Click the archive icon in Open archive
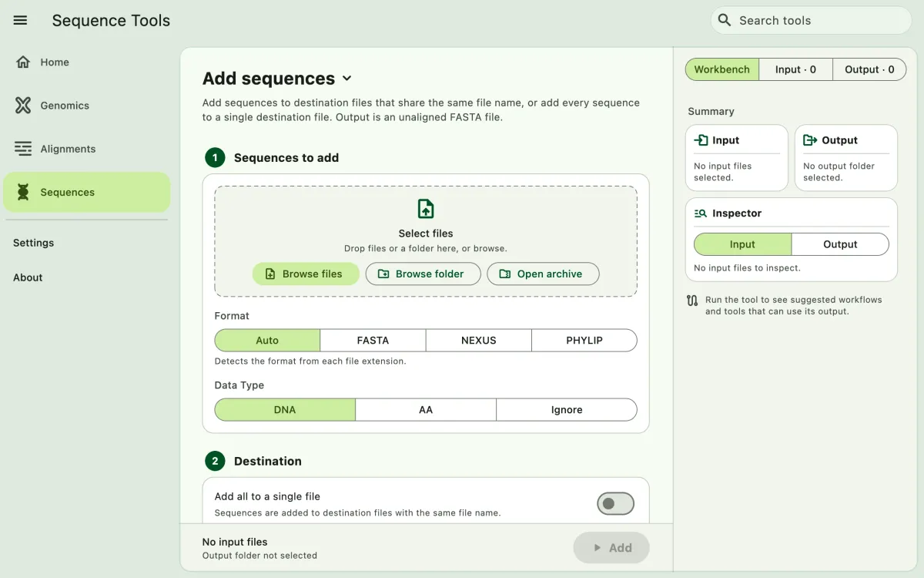The height and width of the screenshot is (578, 924). click(505, 274)
